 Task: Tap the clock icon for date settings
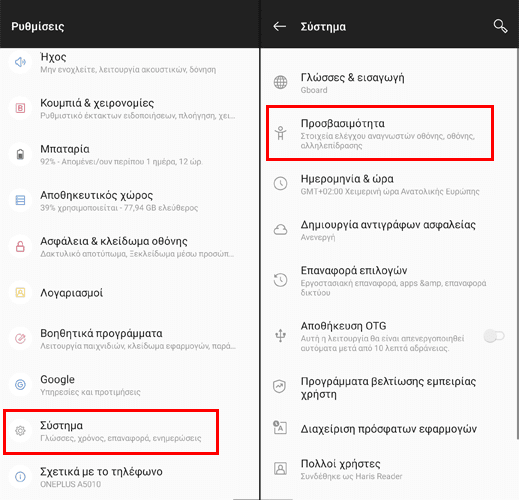(x=280, y=184)
